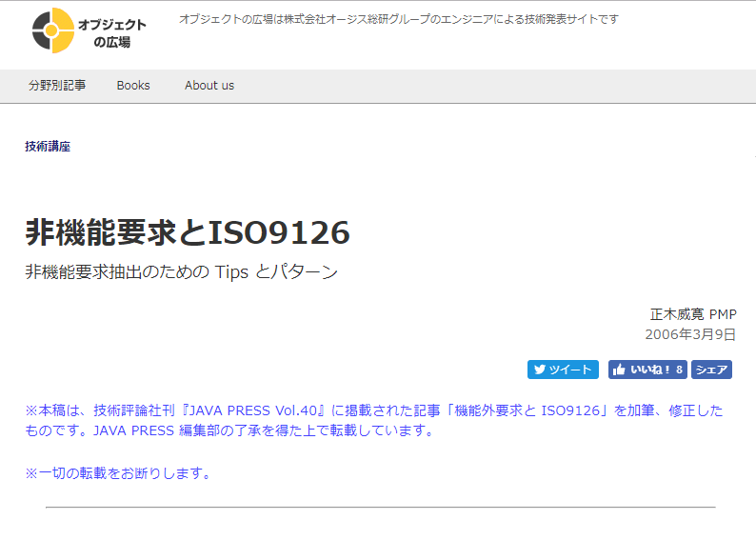Viewport: 756px width, 540px height.
Task: Click the date 2006年3月9日
Action: tap(690, 334)
